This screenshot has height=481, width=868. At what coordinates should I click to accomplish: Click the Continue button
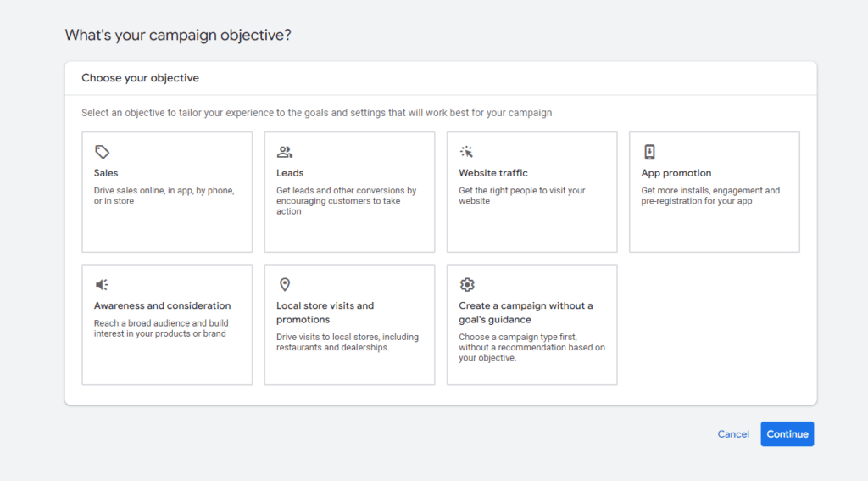787,433
